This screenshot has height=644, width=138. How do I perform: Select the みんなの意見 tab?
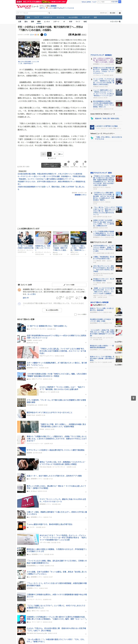pyautogui.click(x=73, y=17)
